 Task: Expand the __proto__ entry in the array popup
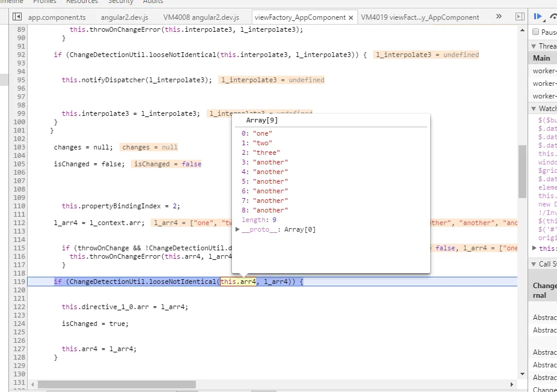[x=237, y=229]
